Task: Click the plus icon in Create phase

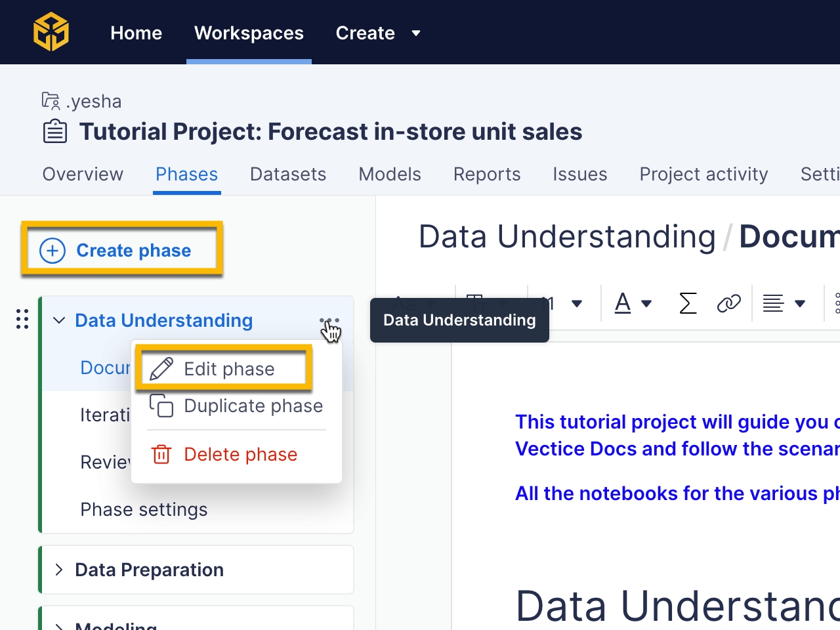Action: pos(52,251)
